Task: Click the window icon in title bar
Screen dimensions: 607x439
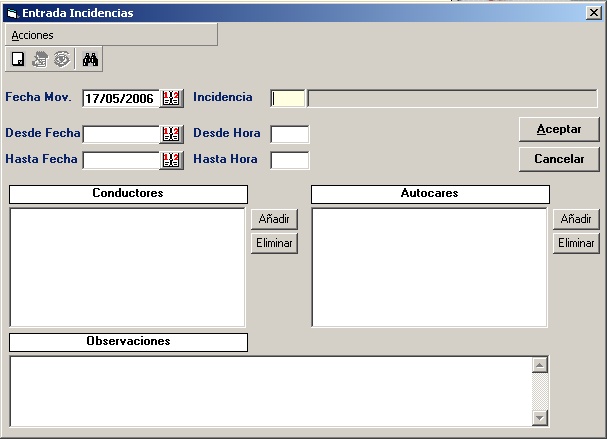Action: point(12,14)
